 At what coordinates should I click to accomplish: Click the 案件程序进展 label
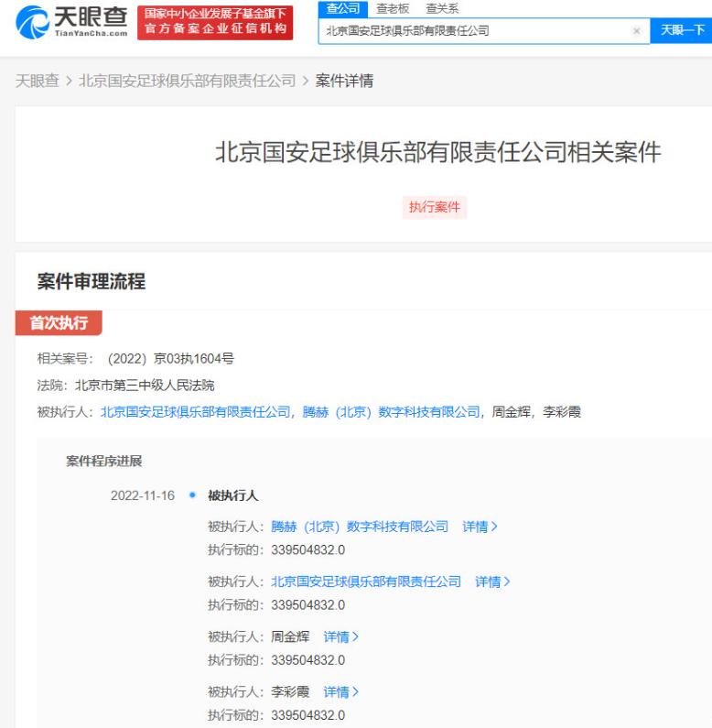tap(104, 461)
